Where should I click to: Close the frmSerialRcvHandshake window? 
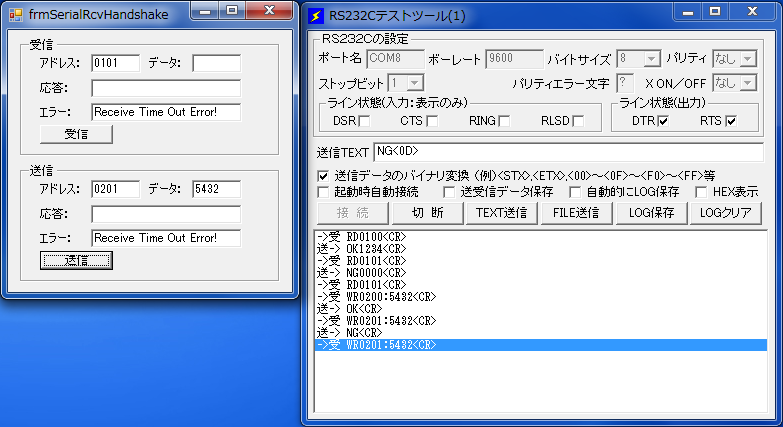269,11
